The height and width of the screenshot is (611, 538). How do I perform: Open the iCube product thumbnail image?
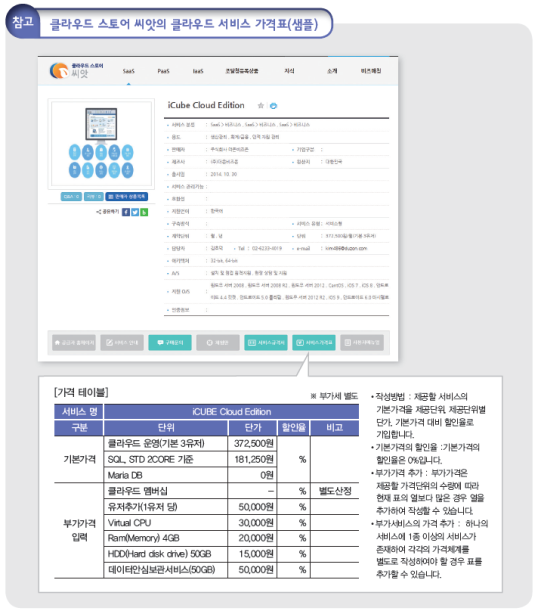pos(101,143)
